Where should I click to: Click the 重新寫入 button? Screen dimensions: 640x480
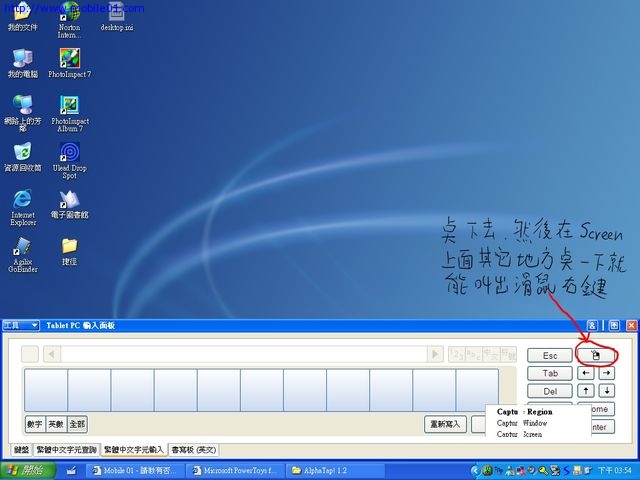tap(445, 424)
